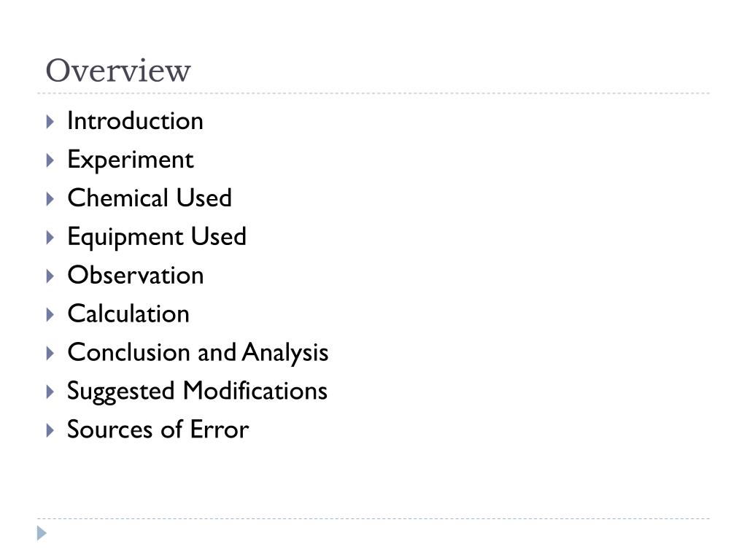Click the arrow bullet beside Sources of Error

click(50, 430)
